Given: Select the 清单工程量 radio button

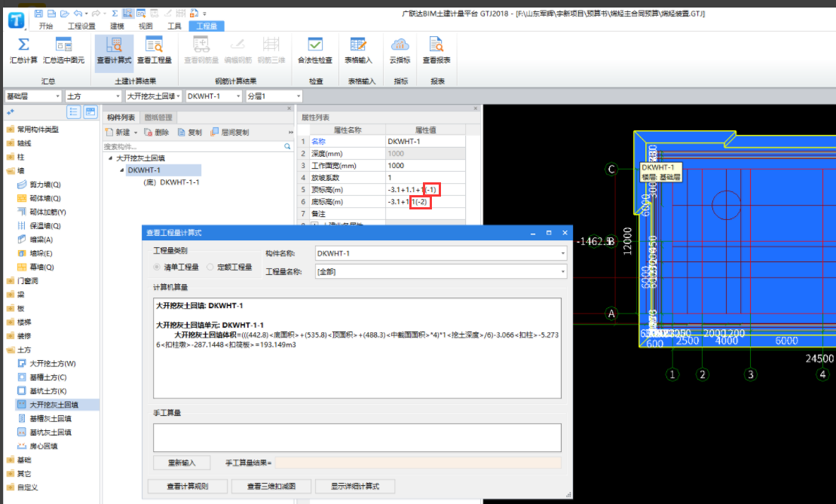Looking at the screenshot, I should (x=157, y=267).
